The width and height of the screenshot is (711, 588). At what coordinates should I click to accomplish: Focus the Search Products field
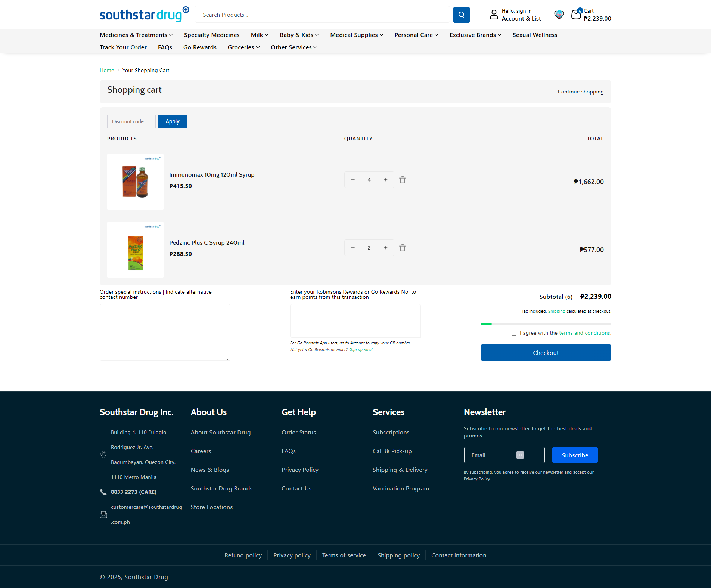click(322, 15)
